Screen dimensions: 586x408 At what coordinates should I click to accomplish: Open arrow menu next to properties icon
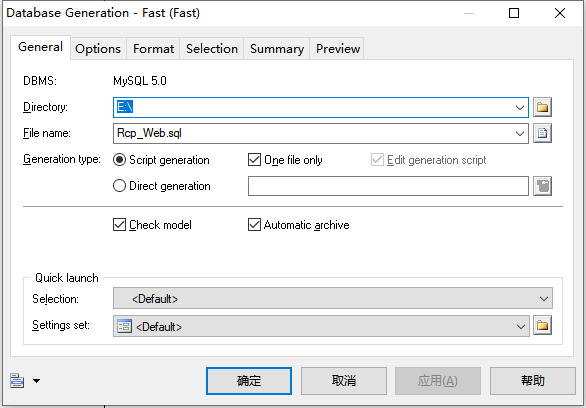[x=36, y=381]
